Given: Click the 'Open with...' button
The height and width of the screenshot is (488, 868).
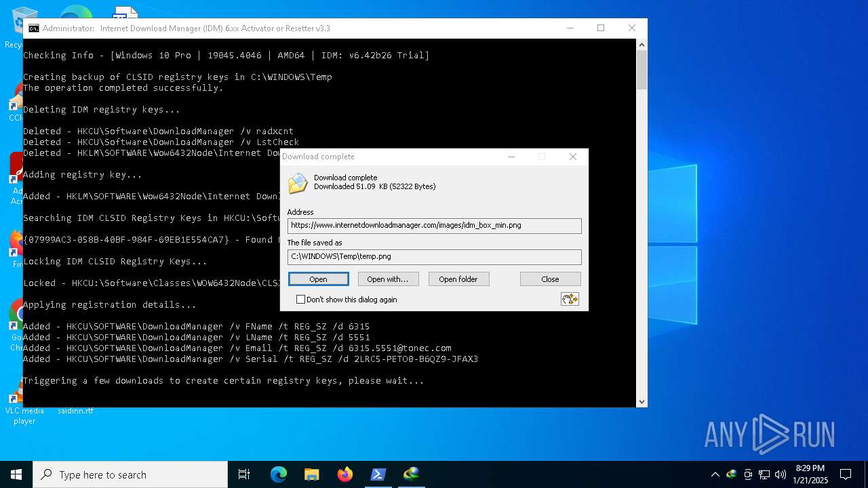Looking at the screenshot, I should [x=388, y=279].
